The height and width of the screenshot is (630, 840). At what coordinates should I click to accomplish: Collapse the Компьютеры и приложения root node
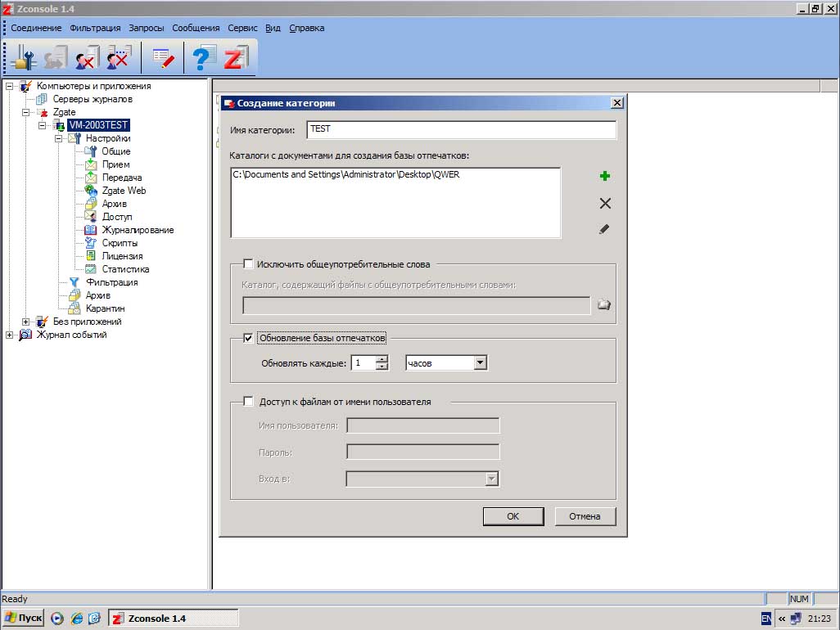coord(9,86)
